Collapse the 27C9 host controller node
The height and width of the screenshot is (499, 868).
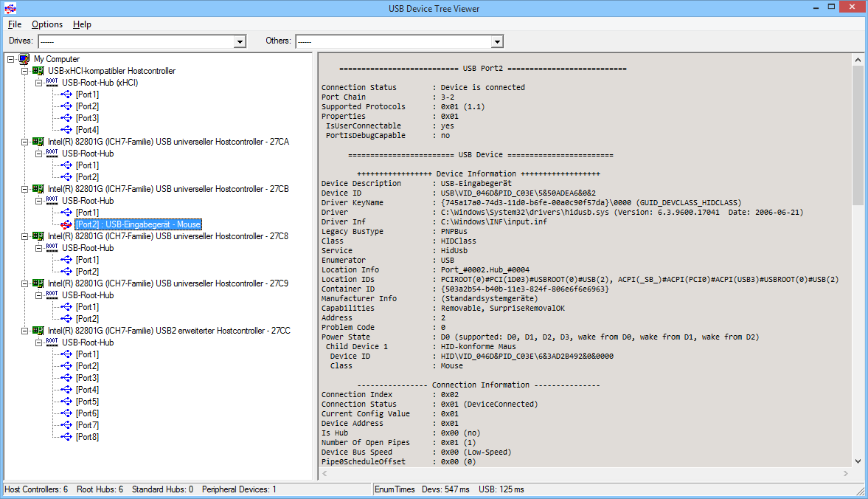pyautogui.click(x=24, y=283)
